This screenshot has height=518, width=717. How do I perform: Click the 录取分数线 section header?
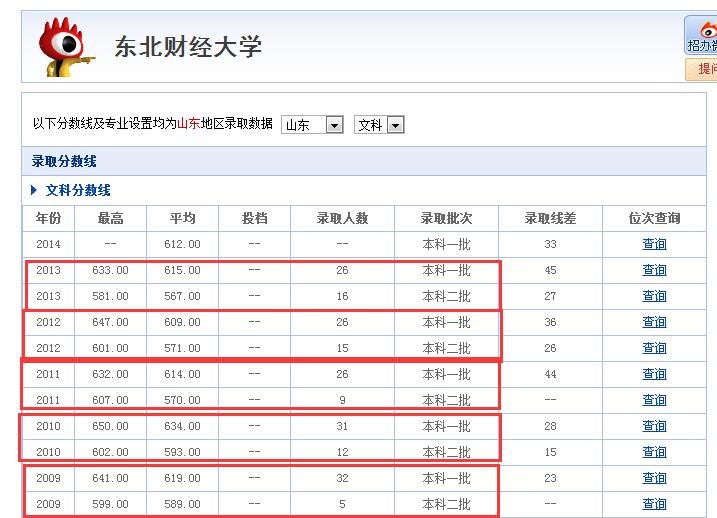click(x=64, y=161)
